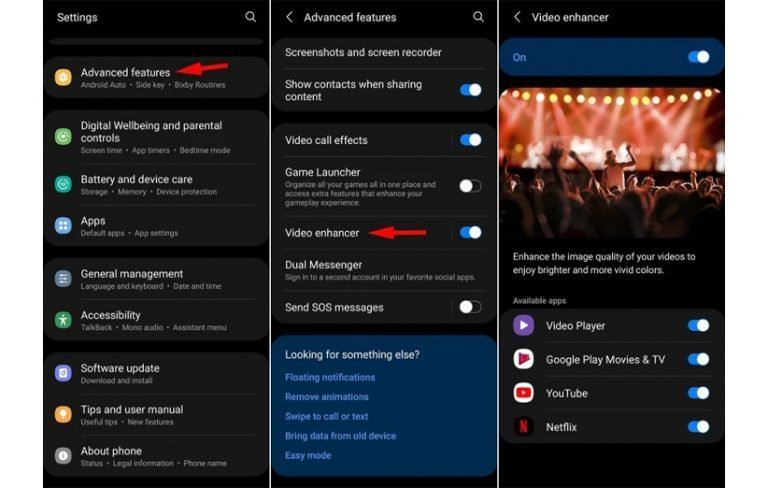The width and height of the screenshot is (768, 488).
Task: Go back from Video enhancer screen
Action: [517, 17]
